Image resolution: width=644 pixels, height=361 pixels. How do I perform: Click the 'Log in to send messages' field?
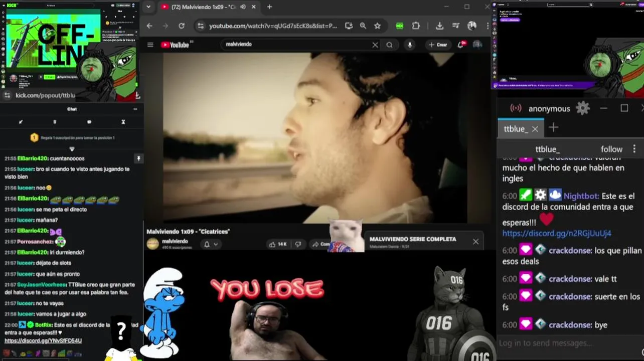[569, 343]
